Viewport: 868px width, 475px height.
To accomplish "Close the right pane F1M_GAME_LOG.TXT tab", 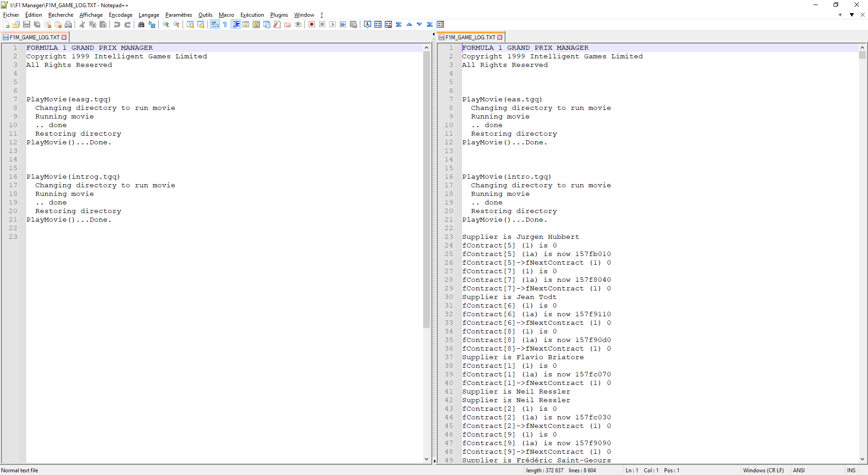I will click(500, 38).
